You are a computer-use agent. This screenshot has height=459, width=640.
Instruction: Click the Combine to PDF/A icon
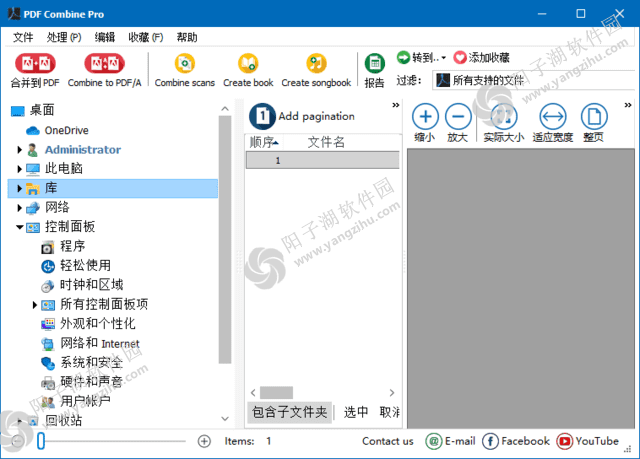(104, 63)
